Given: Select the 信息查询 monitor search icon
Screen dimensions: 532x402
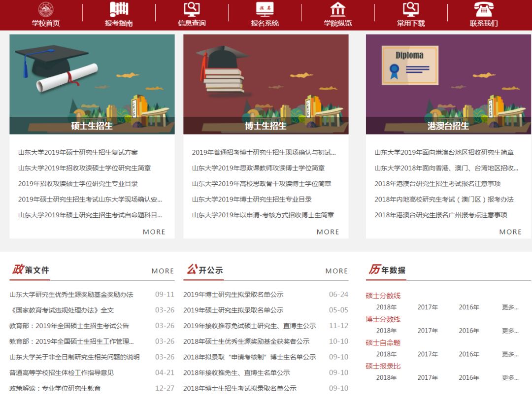Looking at the screenshot, I should [x=192, y=9].
